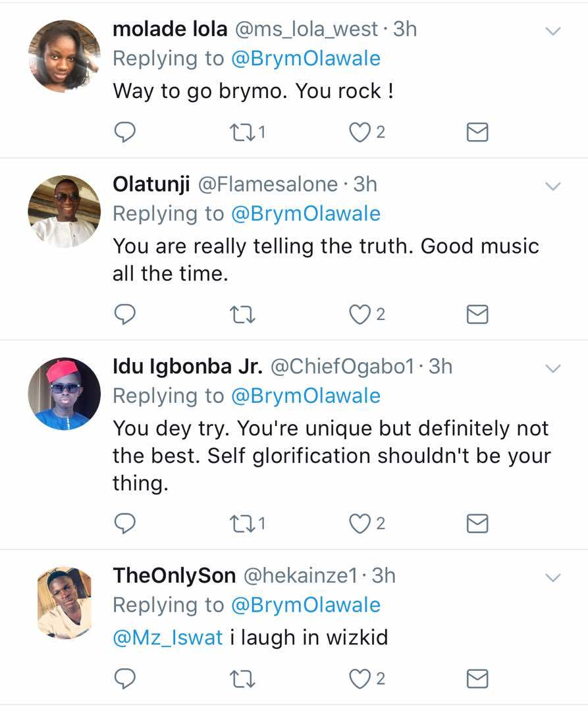Expand options chevron on Olatunji's tweet

pyautogui.click(x=554, y=186)
